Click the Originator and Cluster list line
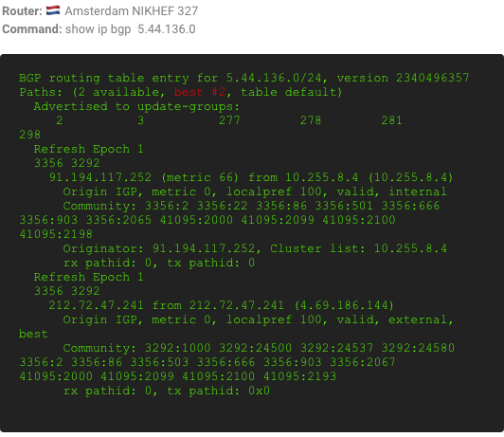The height and width of the screenshot is (437, 504). pos(255,248)
